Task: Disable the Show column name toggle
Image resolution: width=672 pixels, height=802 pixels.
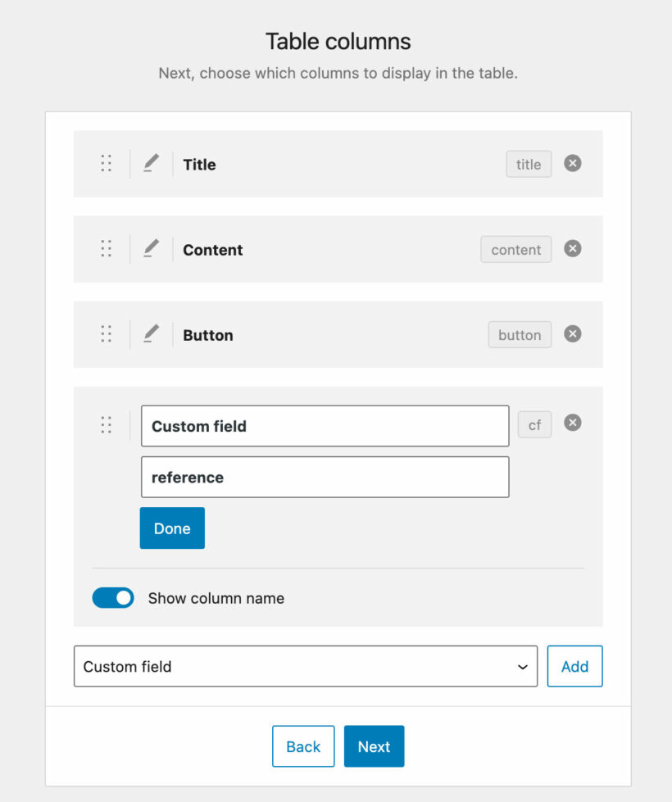Action: 113,598
